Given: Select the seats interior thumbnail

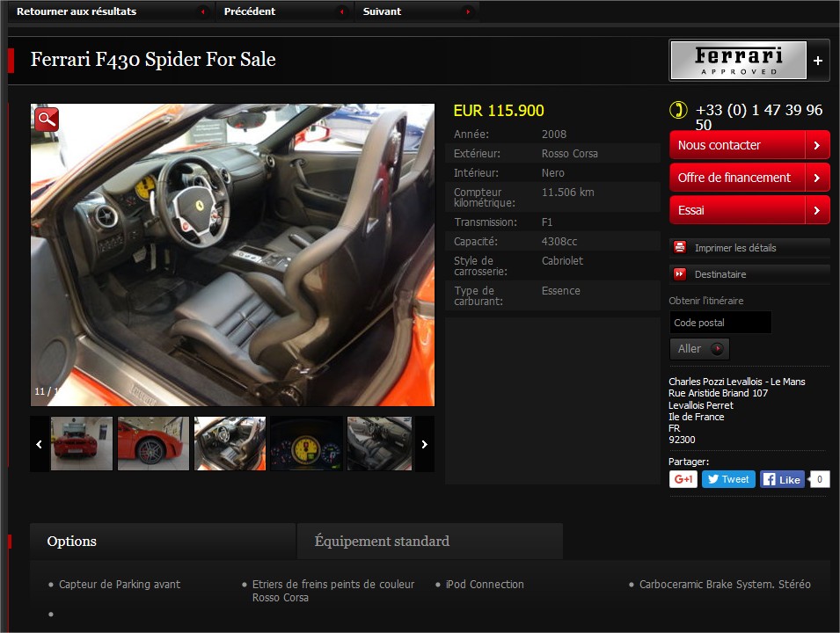Looking at the screenshot, I should (379, 444).
